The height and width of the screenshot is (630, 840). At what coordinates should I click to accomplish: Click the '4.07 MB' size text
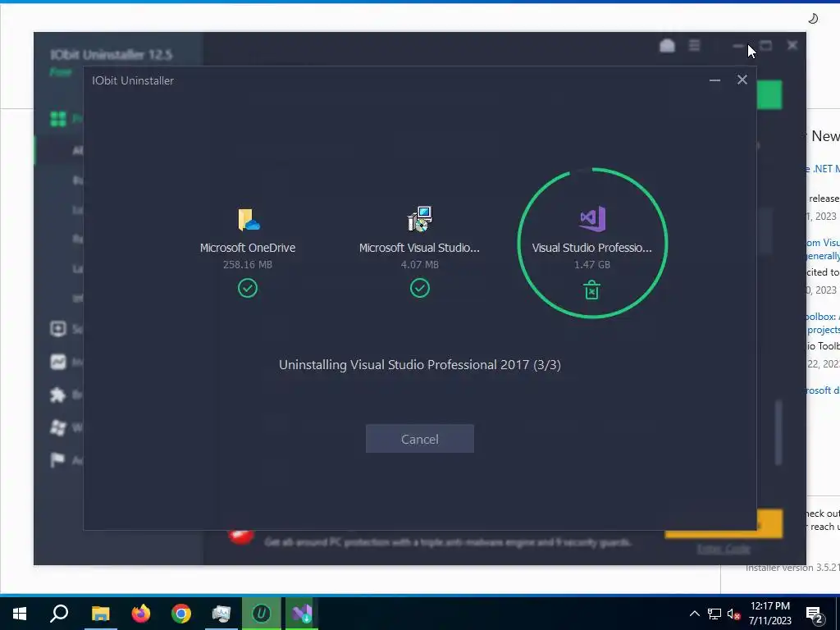419,265
